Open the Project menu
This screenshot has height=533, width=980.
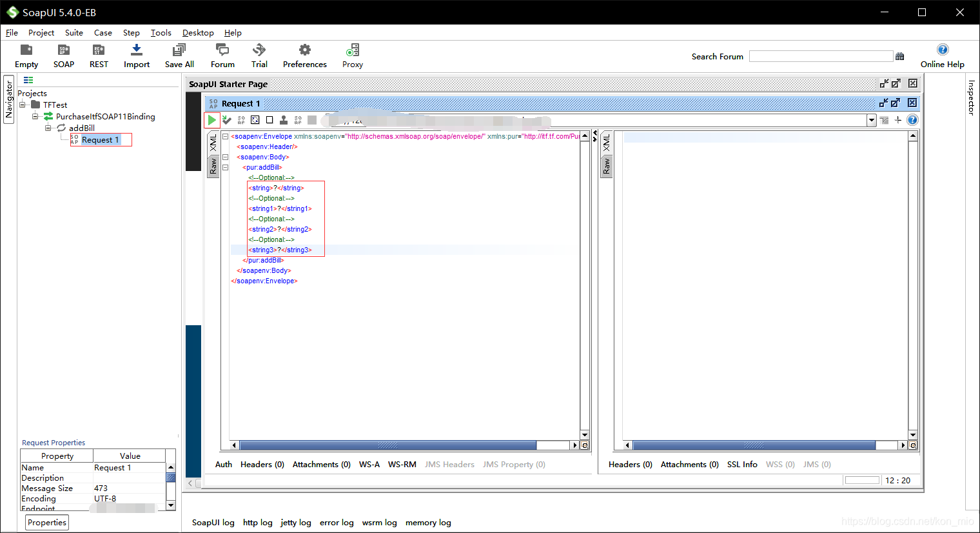pyautogui.click(x=41, y=32)
